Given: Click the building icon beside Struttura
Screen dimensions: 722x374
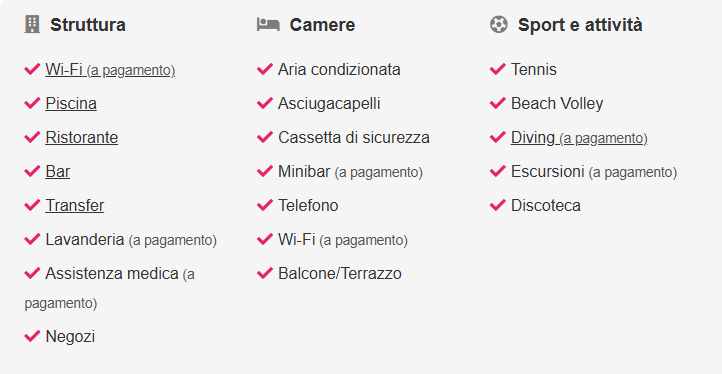Looking at the screenshot, I should (32, 24).
